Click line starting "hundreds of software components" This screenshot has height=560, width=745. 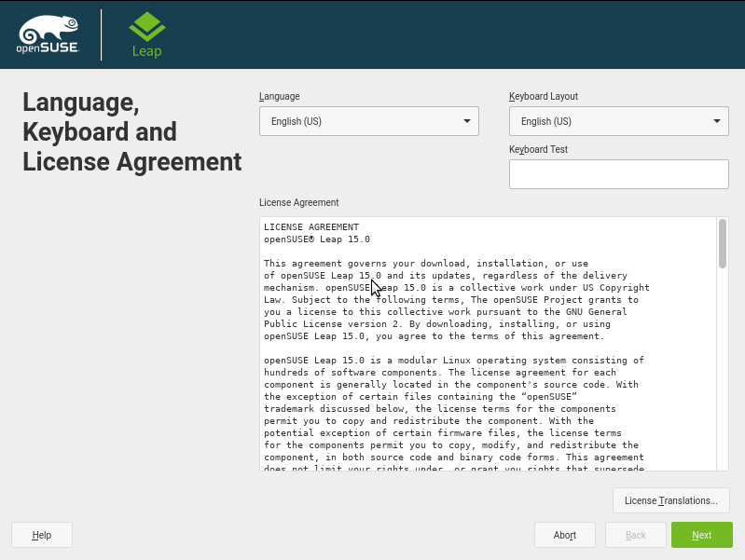pyautogui.click(x=439, y=373)
